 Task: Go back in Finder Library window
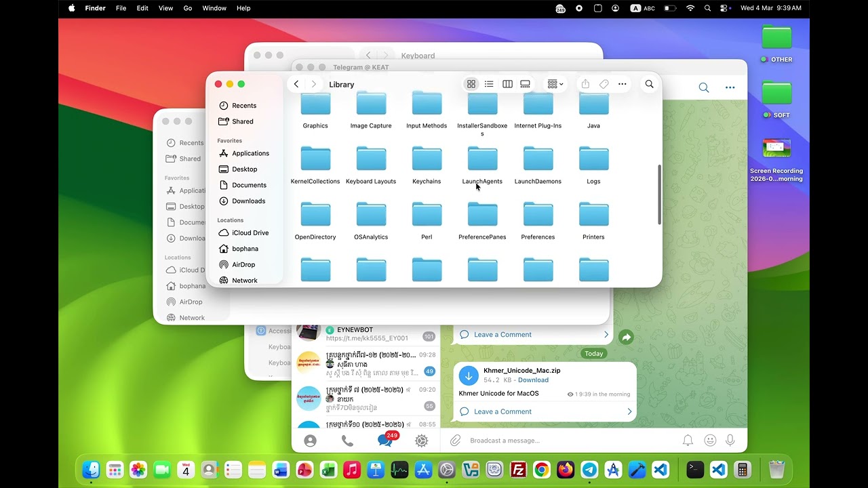pos(296,84)
